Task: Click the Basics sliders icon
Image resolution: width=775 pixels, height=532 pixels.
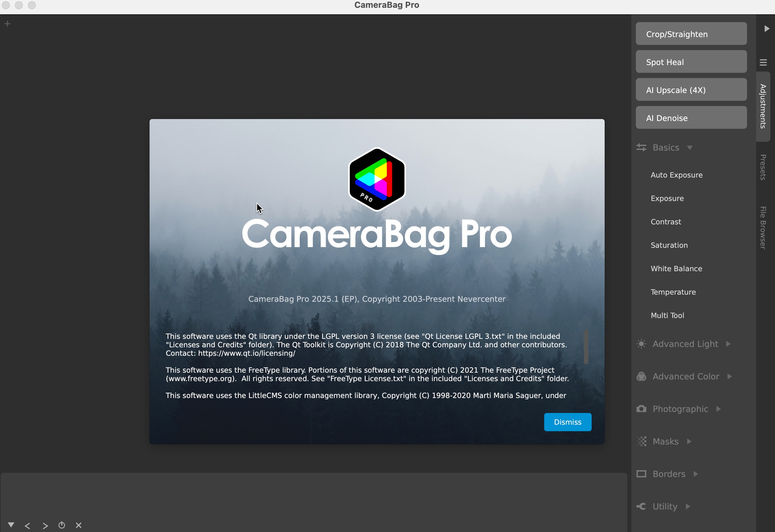Action: pyautogui.click(x=641, y=147)
